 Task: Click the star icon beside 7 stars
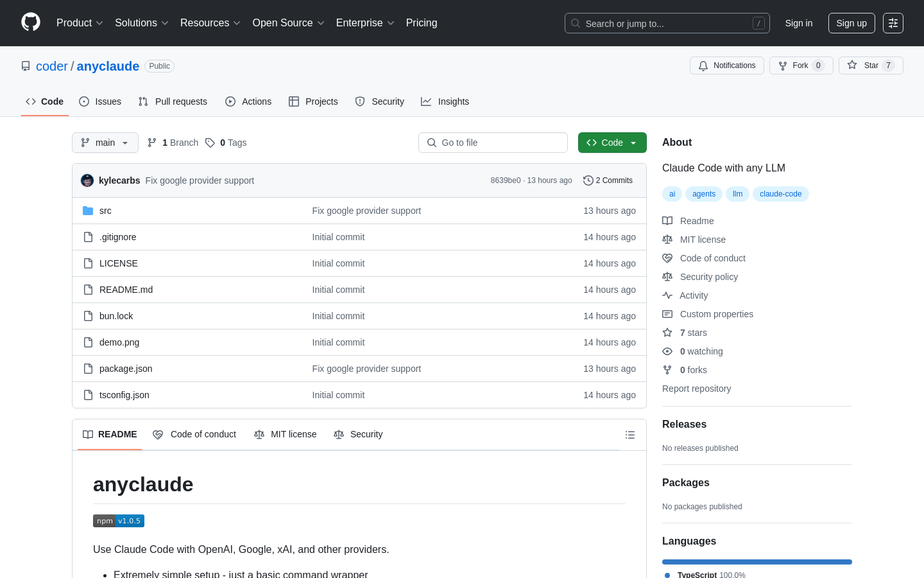point(667,333)
